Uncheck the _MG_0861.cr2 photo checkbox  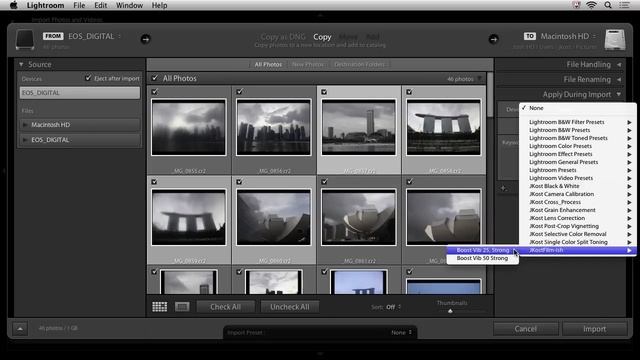click(x=324, y=182)
